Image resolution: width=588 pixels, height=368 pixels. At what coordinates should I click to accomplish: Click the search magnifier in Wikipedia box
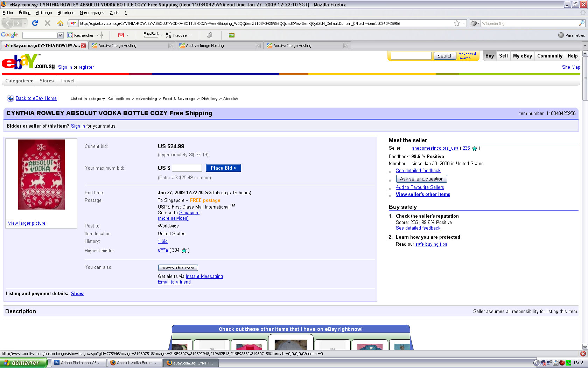click(x=582, y=23)
